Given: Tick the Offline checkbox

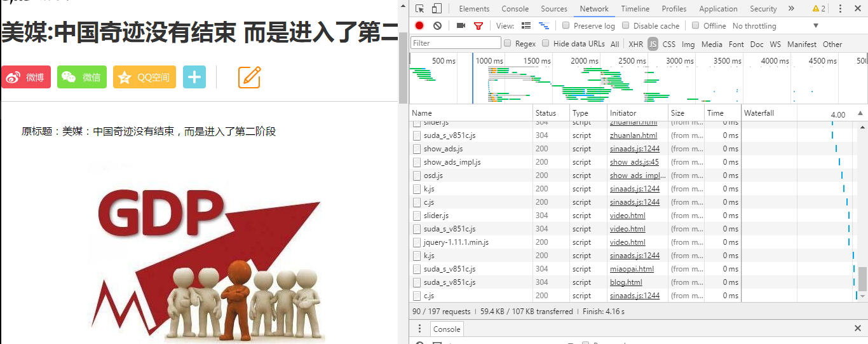Looking at the screenshot, I should (696, 26).
